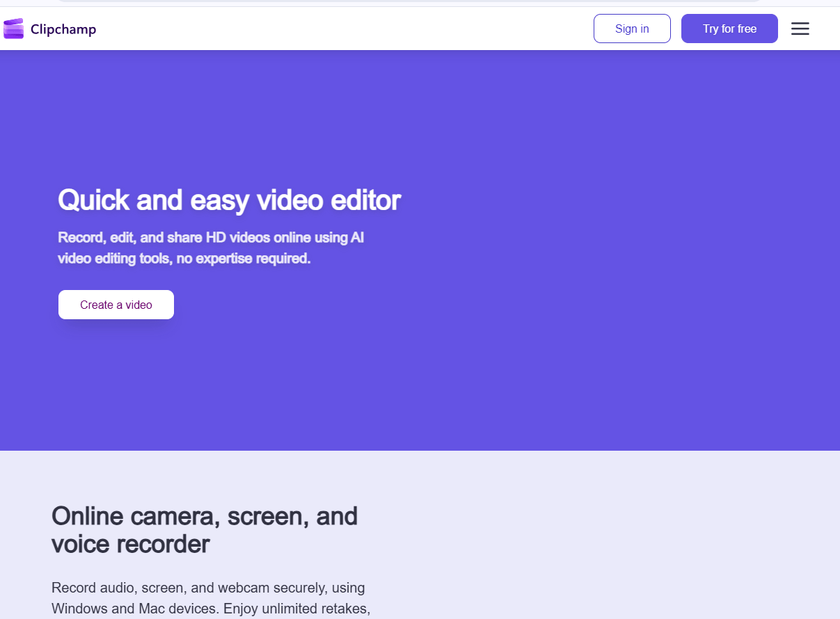Click the Quick and easy video editor heading

(229, 200)
